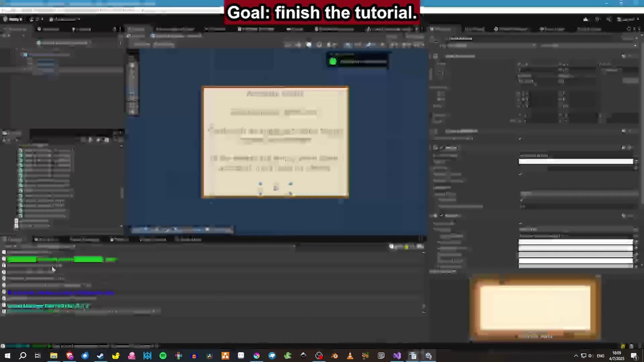Image resolution: width=644 pixels, height=362 pixels.
Task: Select the blue Console log entry
Action: point(60,293)
